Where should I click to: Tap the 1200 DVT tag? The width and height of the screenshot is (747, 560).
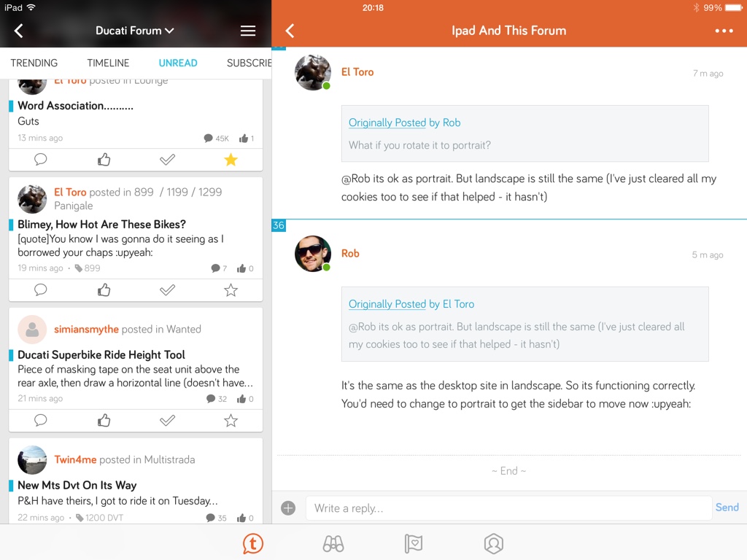click(99, 518)
